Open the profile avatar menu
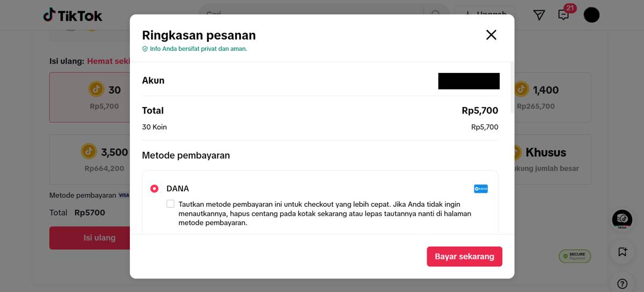The width and height of the screenshot is (644, 292). coord(591,15)
